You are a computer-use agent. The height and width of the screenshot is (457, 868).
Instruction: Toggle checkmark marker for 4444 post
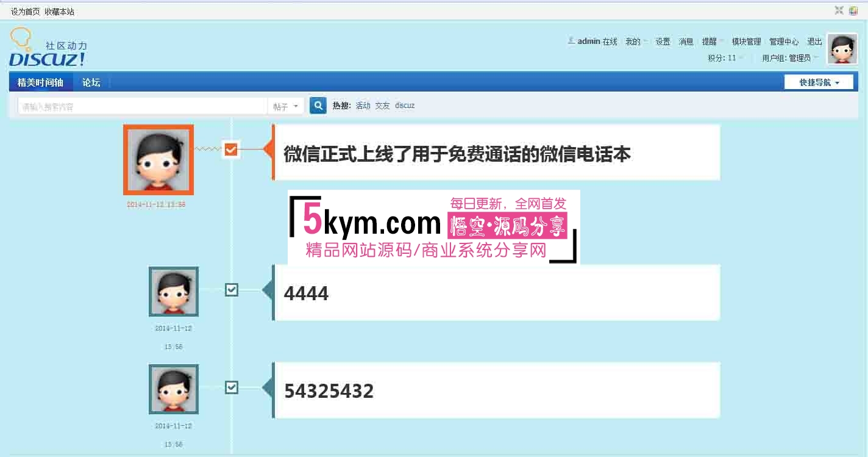pos(232,290)
